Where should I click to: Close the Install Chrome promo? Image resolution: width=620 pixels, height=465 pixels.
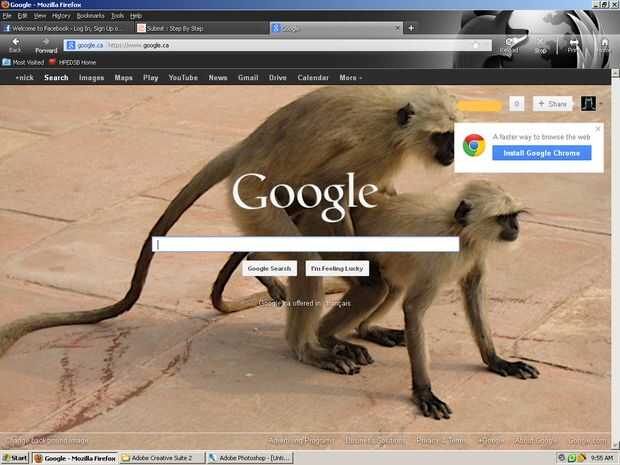(x=598, y=129)
